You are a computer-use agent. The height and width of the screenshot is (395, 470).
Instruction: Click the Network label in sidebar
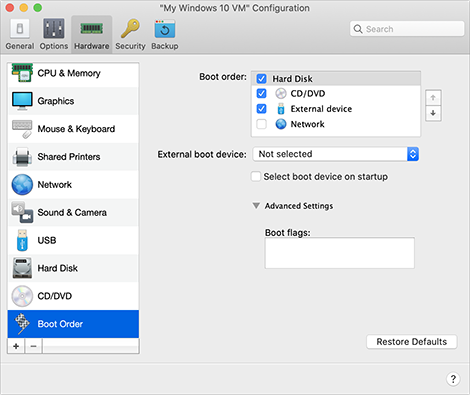click(x=55, y=185)
